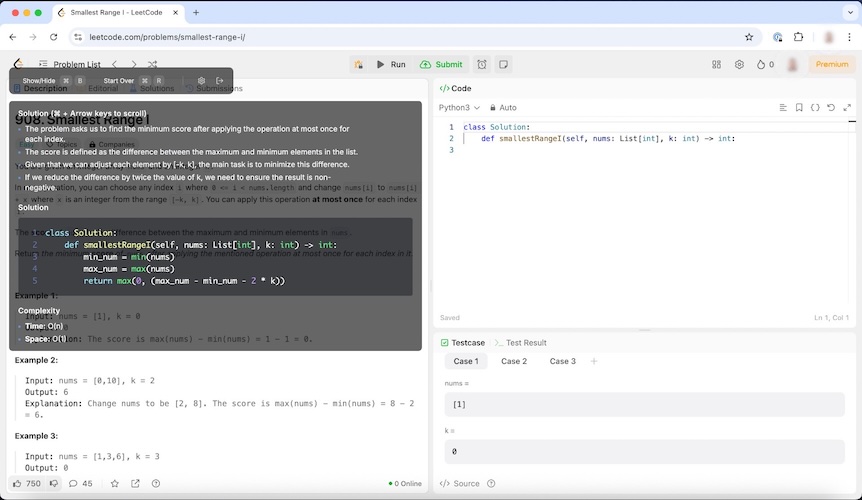
Task: Downvote the problem with thumbs down
Action: click(54, 483)
